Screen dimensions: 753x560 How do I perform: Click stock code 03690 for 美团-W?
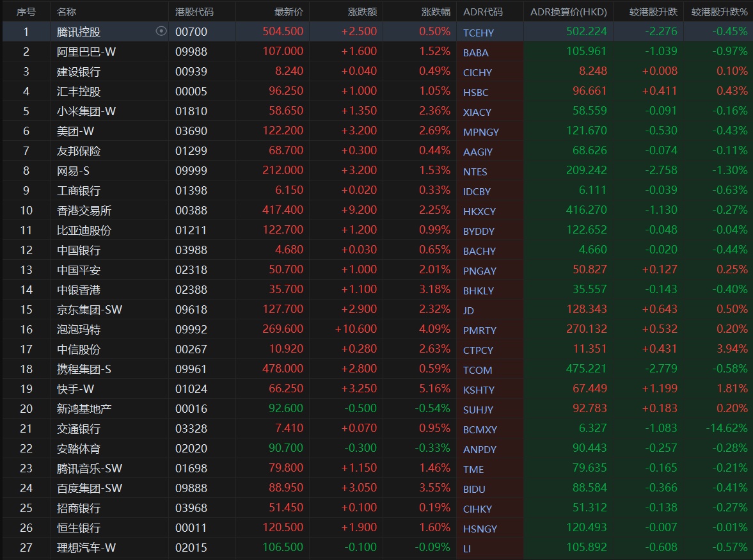pyautogui.click(x=191, y=131)
